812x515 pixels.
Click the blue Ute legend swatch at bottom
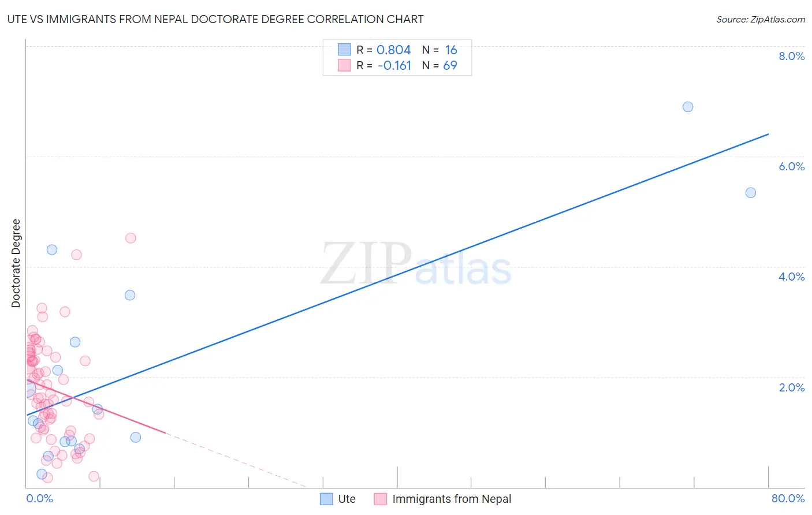[x=326, y=499]
